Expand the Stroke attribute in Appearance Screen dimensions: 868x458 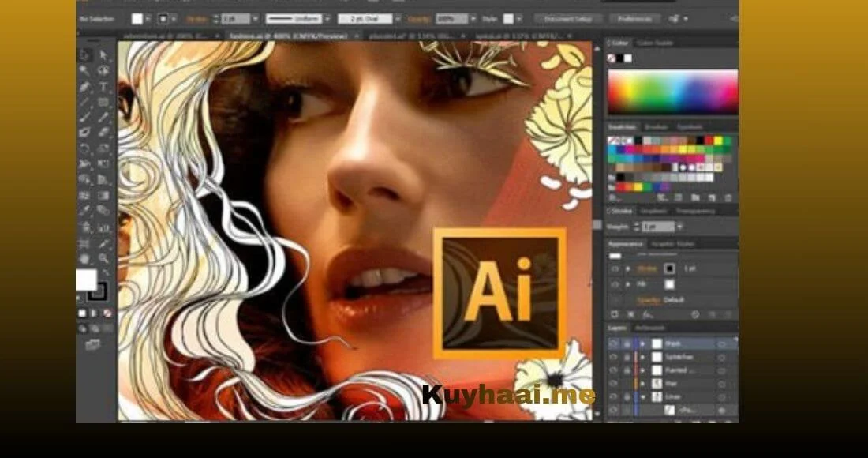[628, 268]
